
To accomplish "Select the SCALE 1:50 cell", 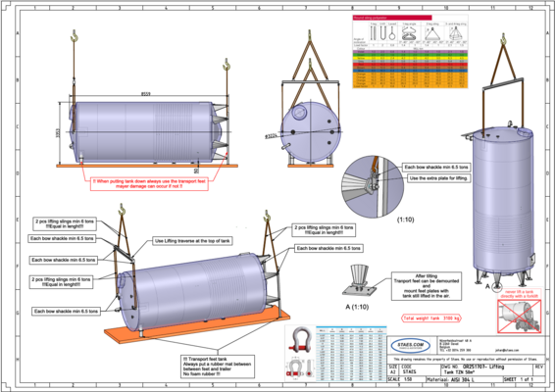I will [406, 379].
